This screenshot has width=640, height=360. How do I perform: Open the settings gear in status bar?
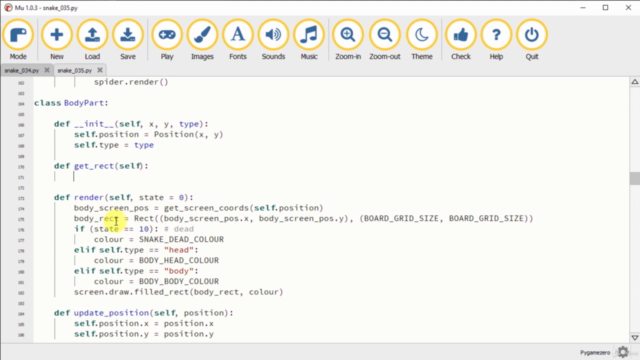pos(623,352)
